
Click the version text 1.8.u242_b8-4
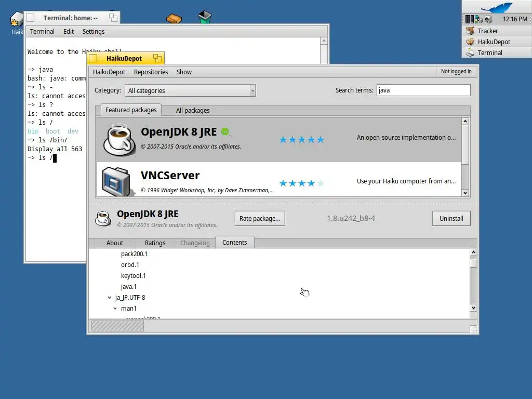(351, 218)
